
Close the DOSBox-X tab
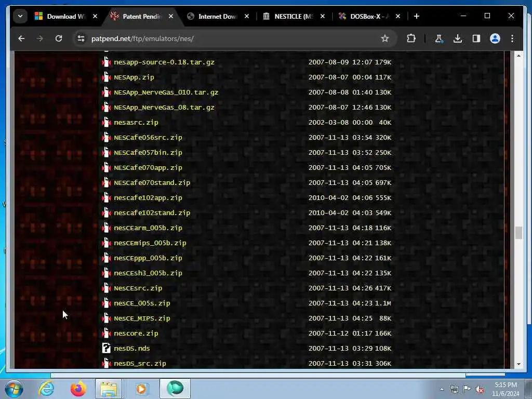397,16
